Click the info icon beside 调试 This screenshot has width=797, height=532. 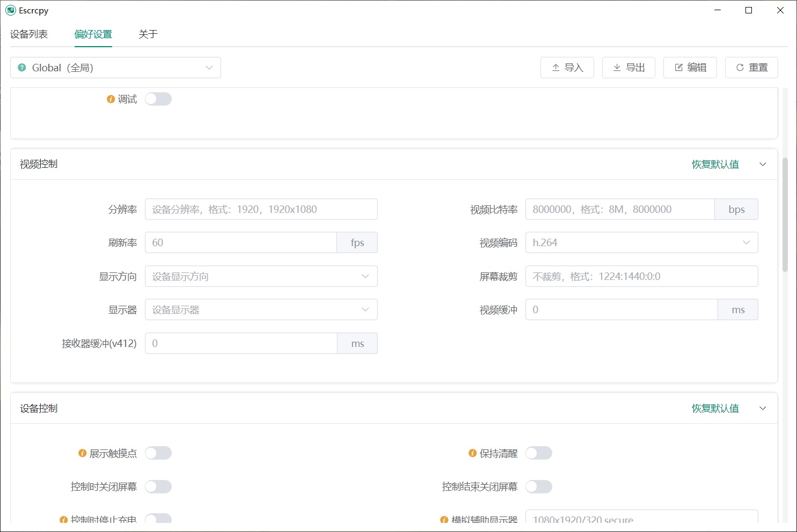(111, 99)
